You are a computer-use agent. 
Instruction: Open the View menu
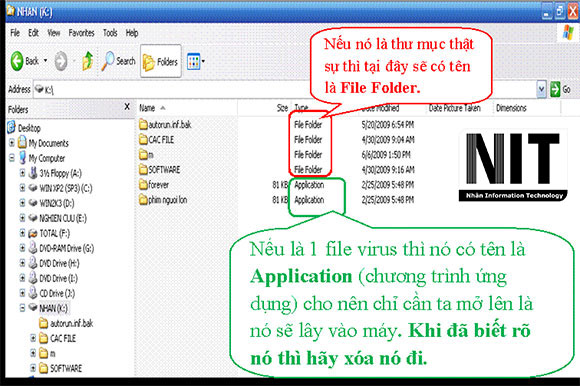point(54,33)
